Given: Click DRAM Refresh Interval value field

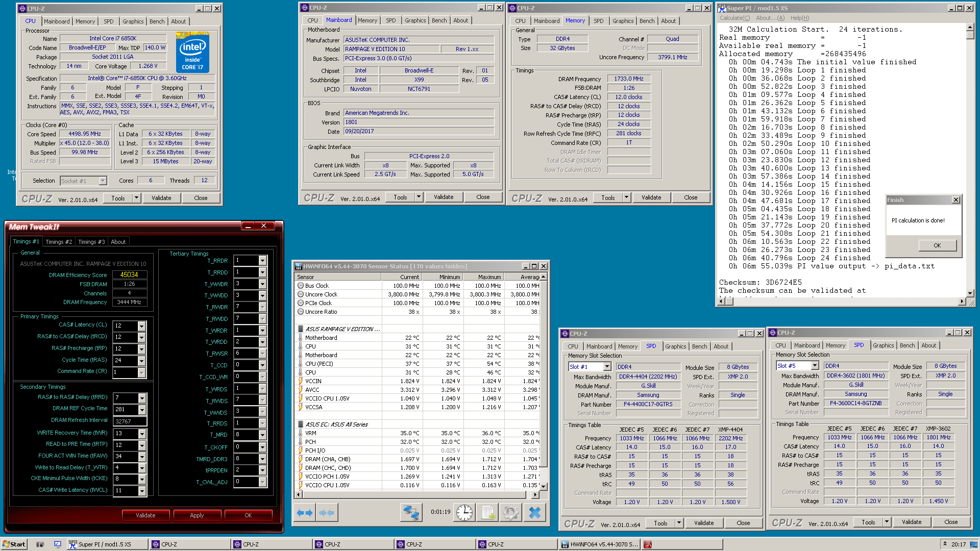Looking at the screenshot, I should click(130, 421).
